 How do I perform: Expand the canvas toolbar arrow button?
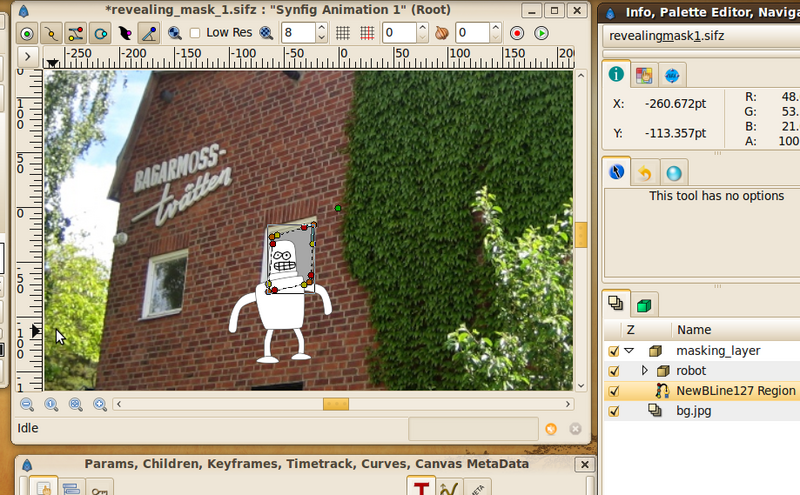[28, 56]
